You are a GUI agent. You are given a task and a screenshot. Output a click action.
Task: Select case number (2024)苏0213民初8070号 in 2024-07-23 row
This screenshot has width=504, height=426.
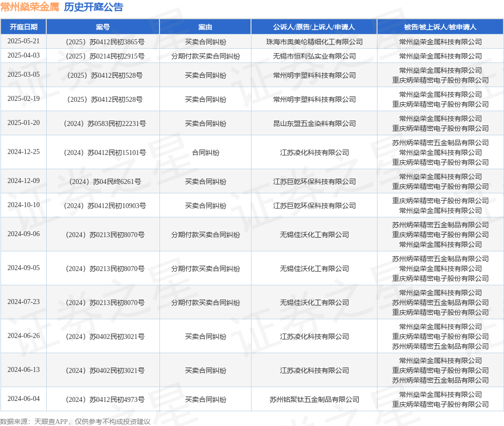click(103, 303)
